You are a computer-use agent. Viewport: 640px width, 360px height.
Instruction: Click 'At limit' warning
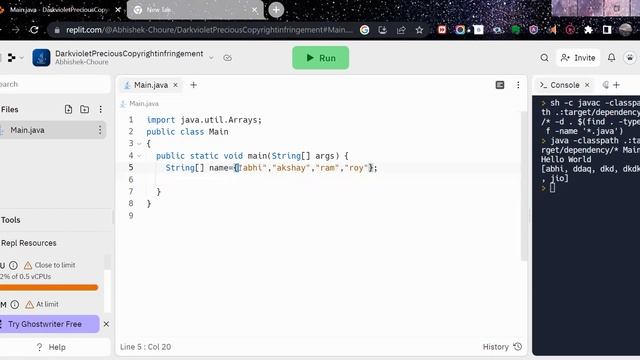[x=41, y=304]
